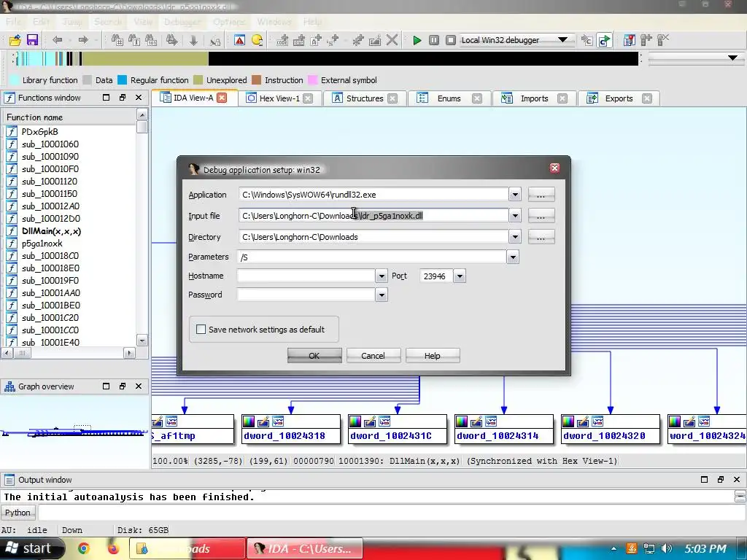Open the Enums tab
Image resolution: width=747 pixels, height=560 pixels.
(x=449, y=98)
